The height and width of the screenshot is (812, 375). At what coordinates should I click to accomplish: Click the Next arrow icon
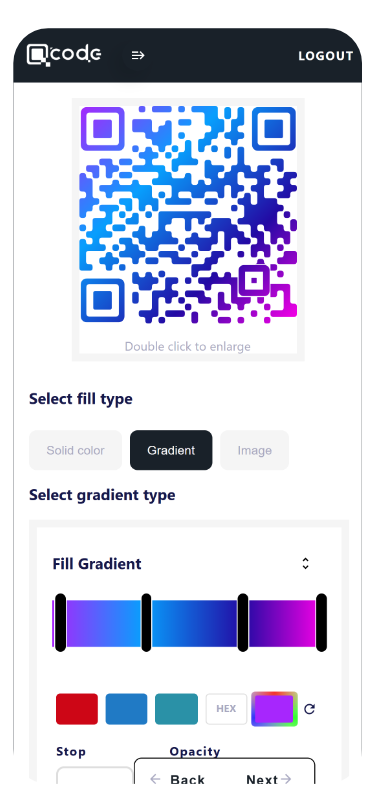(x=285, y=779)
